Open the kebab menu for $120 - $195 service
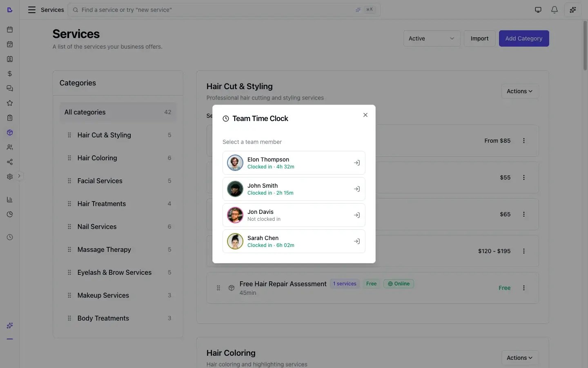 pos(524,251)
